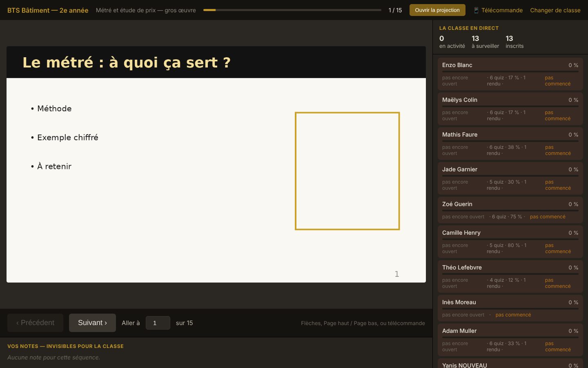This screenshot has width=588, height=368.
Task: Open Zoé Guerin's student card
Action: [510, 210]
